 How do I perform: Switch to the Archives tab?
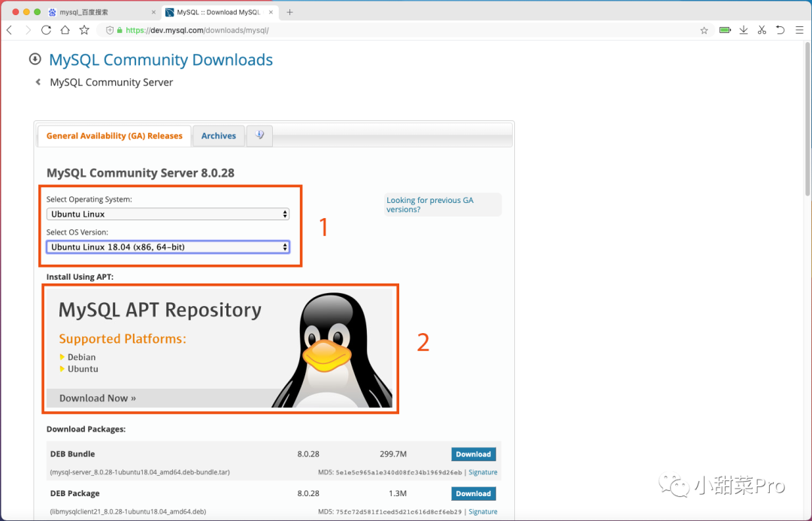[x=219, y=135]
